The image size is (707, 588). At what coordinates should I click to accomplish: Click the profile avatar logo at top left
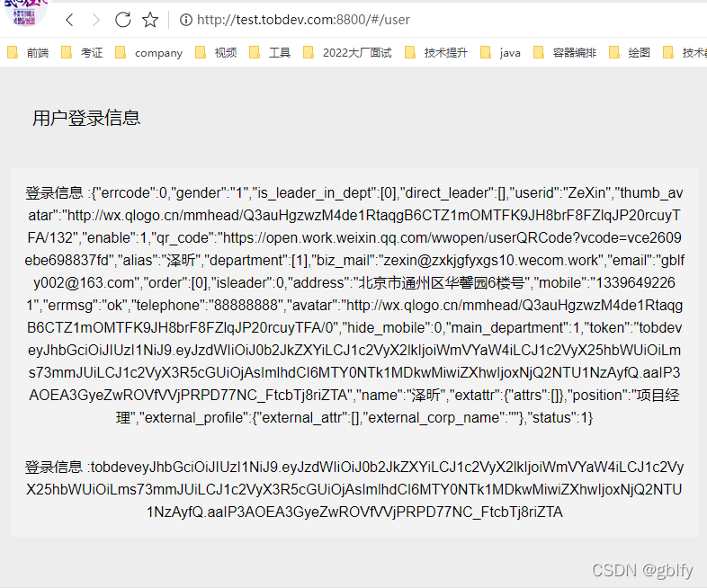pyautogui.click(x=26, y=13)
